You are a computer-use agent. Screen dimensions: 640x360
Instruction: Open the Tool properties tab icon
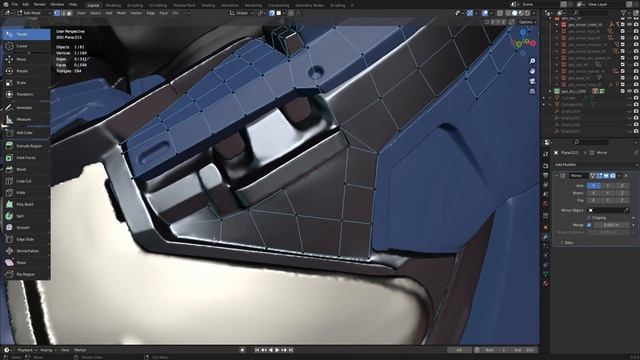(x=546, y=154)
